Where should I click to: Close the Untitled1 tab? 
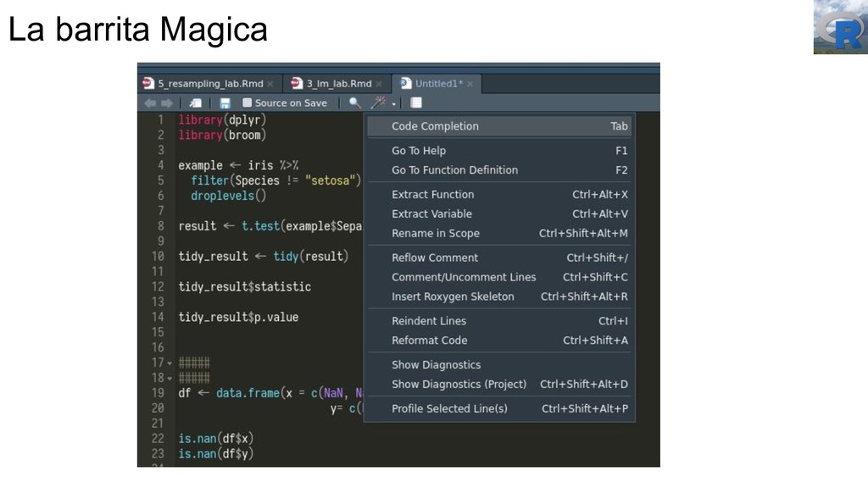click(470, 84)
